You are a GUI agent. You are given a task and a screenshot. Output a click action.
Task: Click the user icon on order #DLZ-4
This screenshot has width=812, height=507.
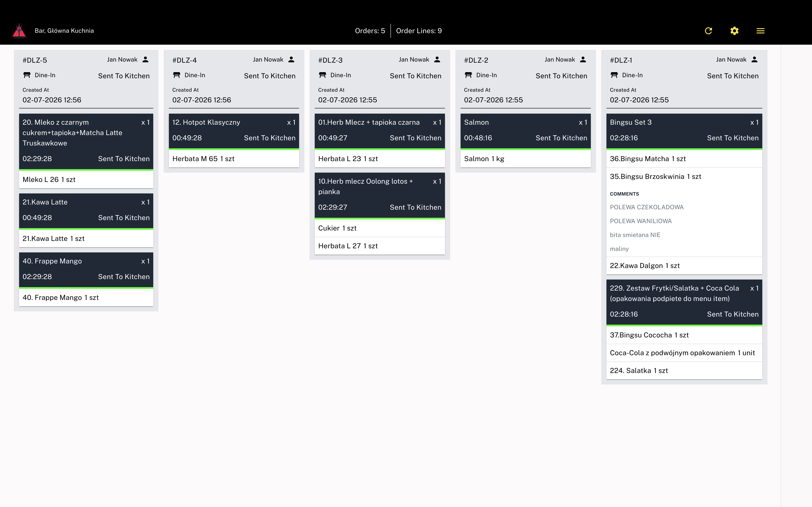click(291, 59)
